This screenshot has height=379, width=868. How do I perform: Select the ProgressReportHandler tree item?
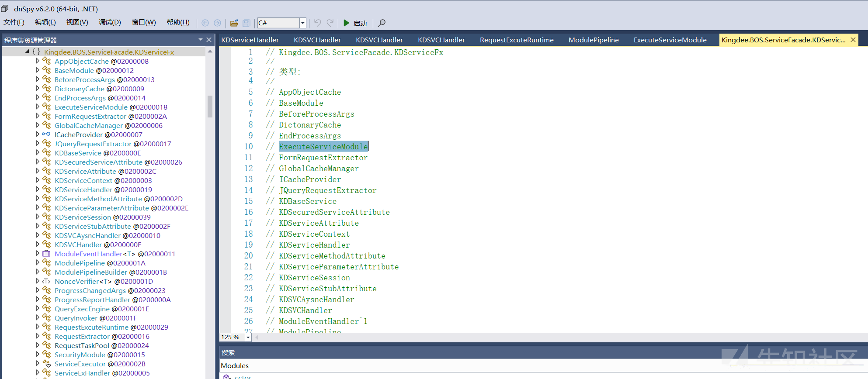112,300
